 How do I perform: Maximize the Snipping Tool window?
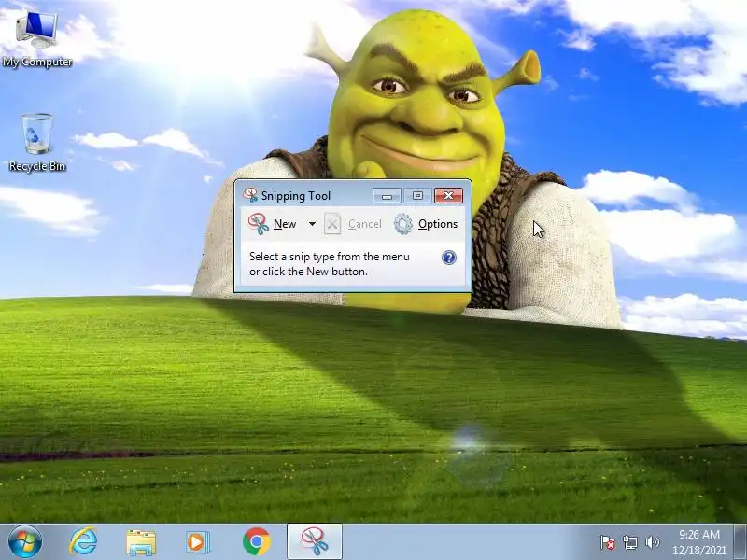tap(417, 195)
